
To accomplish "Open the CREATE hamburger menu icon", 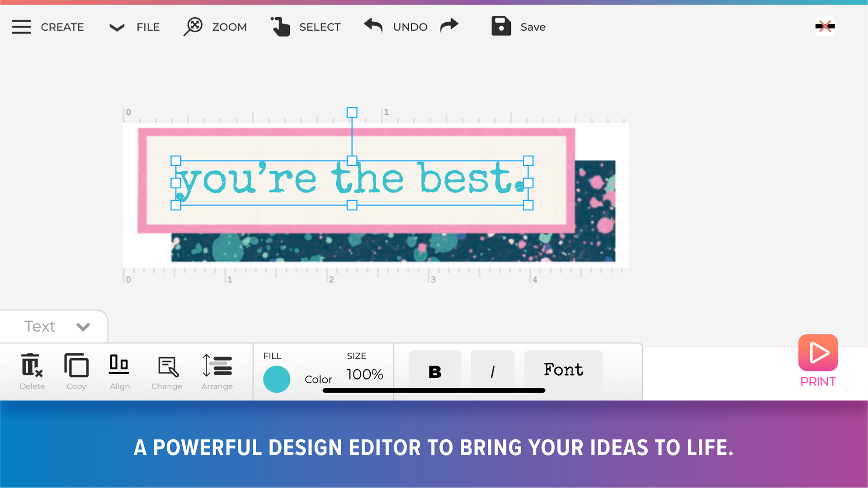I will click(x=21, y=27).
